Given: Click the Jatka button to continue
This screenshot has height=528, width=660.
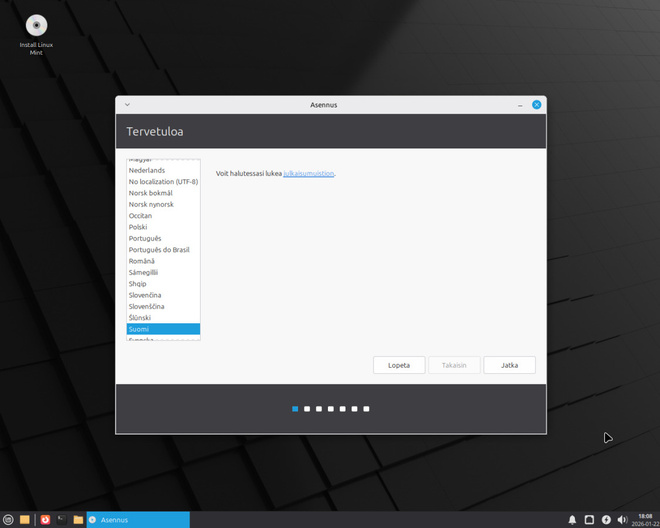Looking at the screenshot, I should pyautogui.click(x=509, y=365).
